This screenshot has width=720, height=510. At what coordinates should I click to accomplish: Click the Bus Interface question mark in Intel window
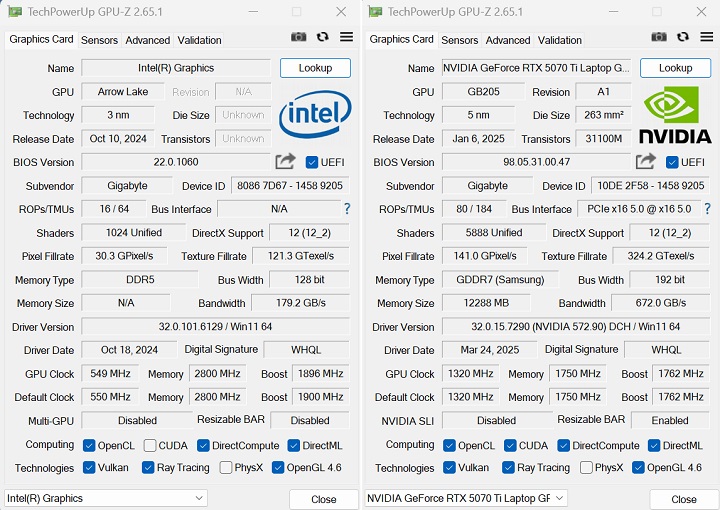pyautogui.click(x=347, y=209)
